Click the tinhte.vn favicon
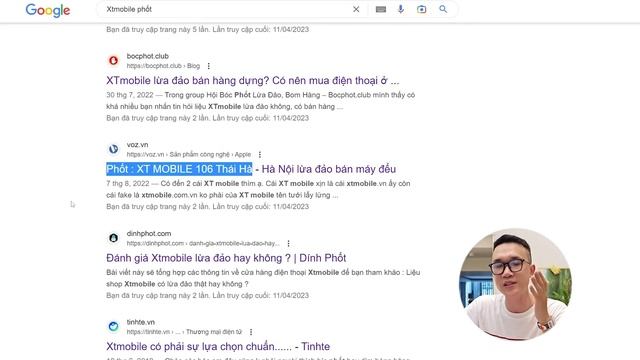The image size is (640, 360). coord(113,326)
